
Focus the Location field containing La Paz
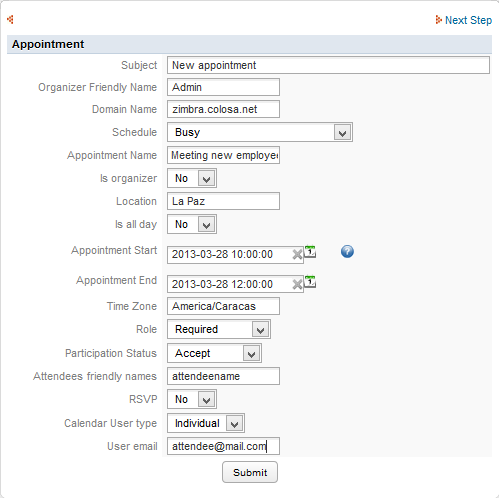(223, 201)
